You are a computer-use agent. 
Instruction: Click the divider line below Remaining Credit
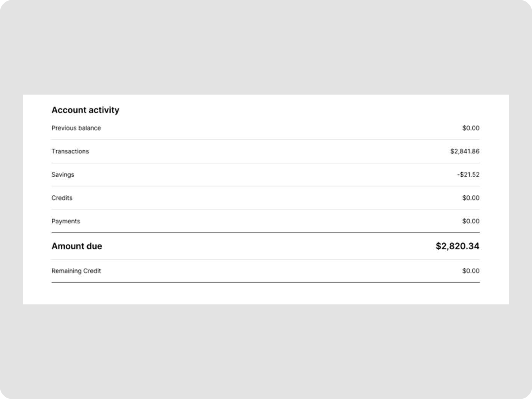coord(265,282)
